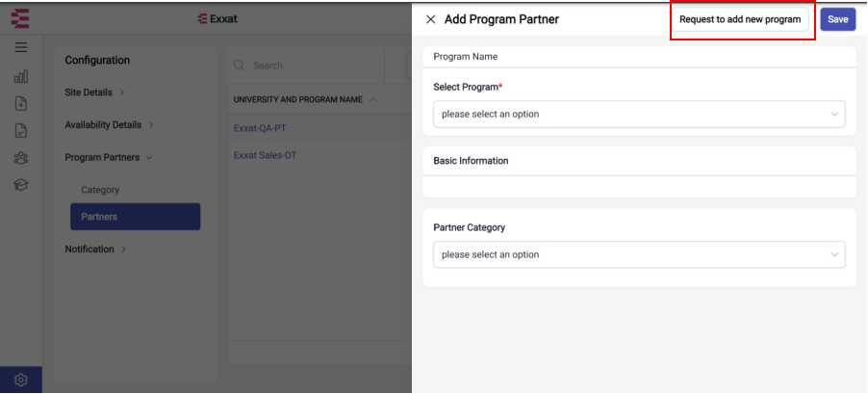The width and height of the screenshot is (868, 394).
Task: Click the graduation cap sidebar icon
Action: 21,185
